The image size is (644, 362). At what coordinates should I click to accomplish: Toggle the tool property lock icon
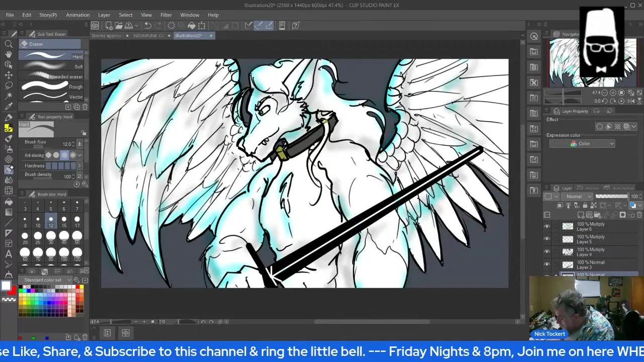(84, 133)
